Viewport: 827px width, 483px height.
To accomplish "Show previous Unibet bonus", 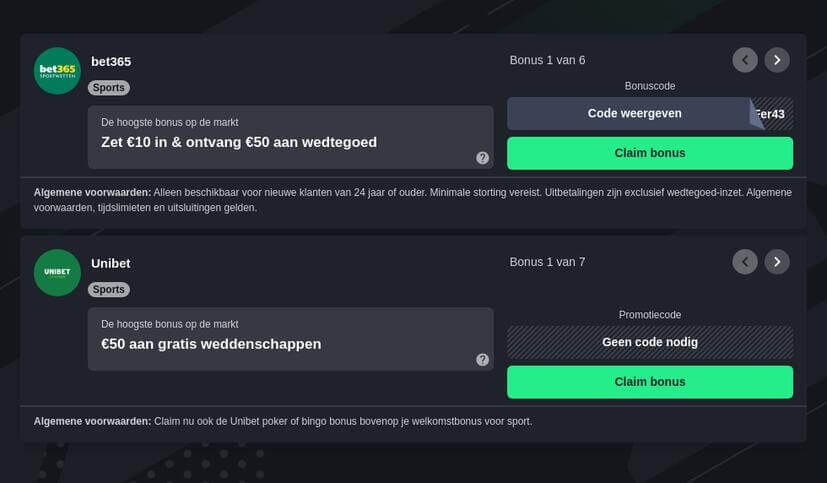I will coord(745,262).
